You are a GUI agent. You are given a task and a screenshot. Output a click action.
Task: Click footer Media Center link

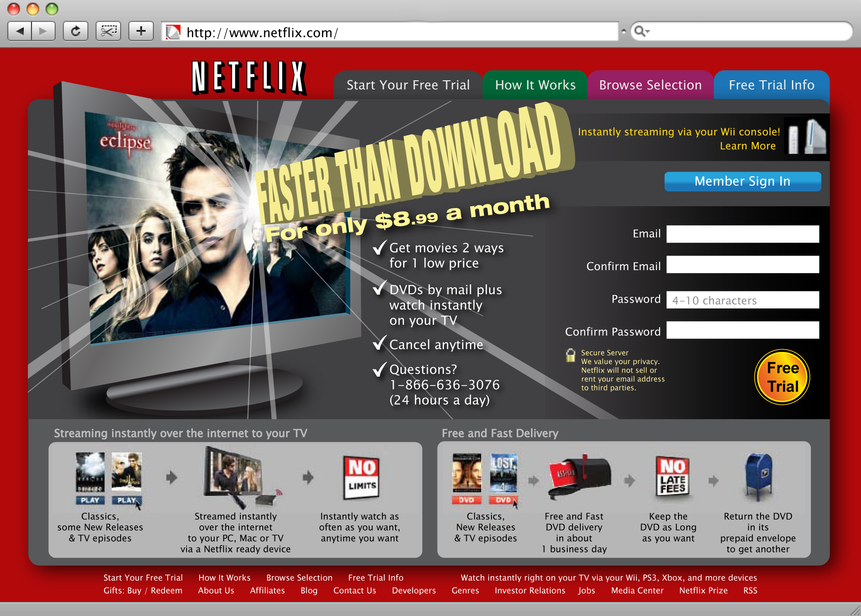tap(637, 590)
